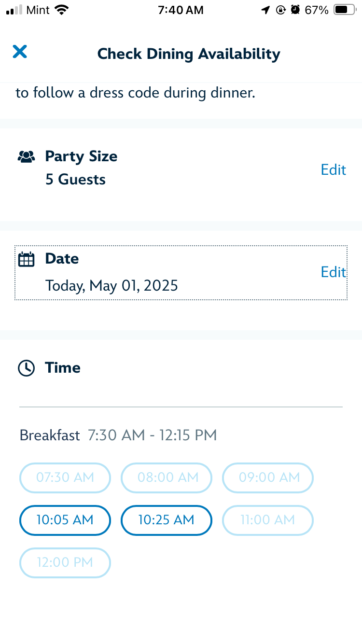Tap the alarm clock status icon
The height and width of the screenshot is (644, 362).
pos(295,10)
